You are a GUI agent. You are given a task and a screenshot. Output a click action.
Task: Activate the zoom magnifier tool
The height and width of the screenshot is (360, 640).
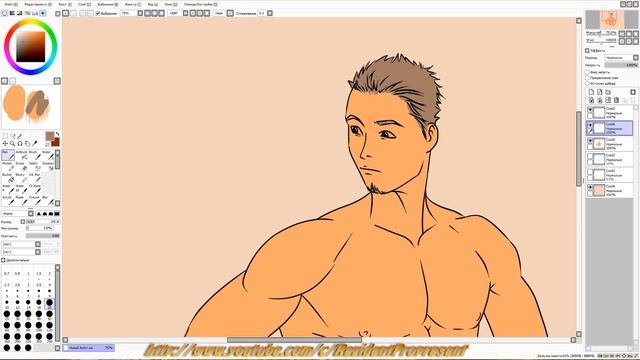click(12, 144)
